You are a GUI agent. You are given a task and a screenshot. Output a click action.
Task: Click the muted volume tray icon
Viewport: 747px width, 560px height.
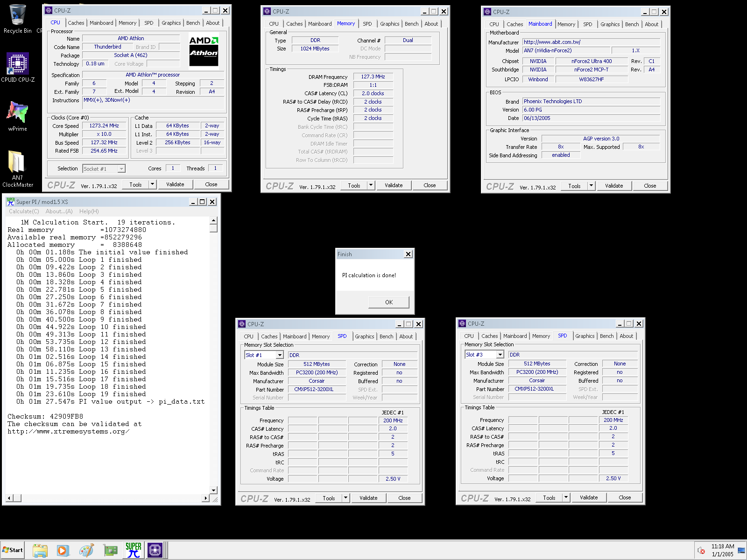pos(701,550)
